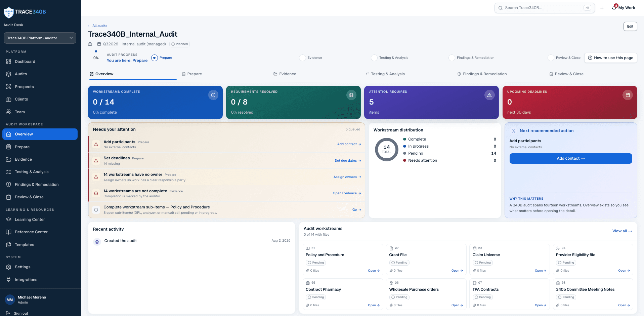Open notifications bell icon
Viewport: 644px width, 316px height.
click(614, 8)
